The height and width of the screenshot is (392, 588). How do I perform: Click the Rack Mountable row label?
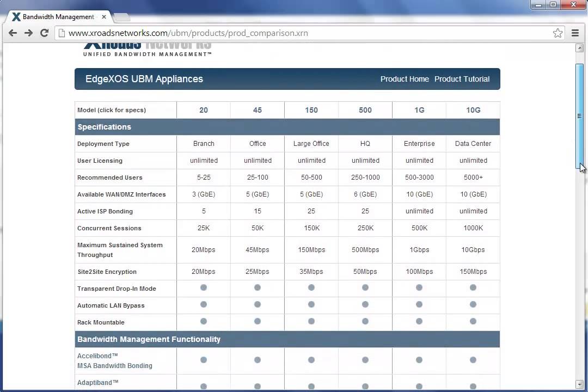pyautogui.click(x=101, y=322)
